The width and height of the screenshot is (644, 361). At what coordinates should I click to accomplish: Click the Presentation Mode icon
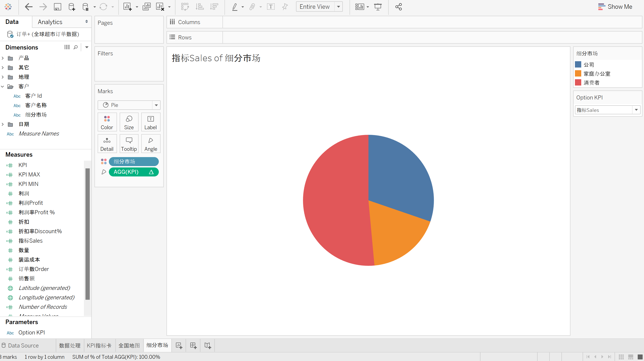378,7
